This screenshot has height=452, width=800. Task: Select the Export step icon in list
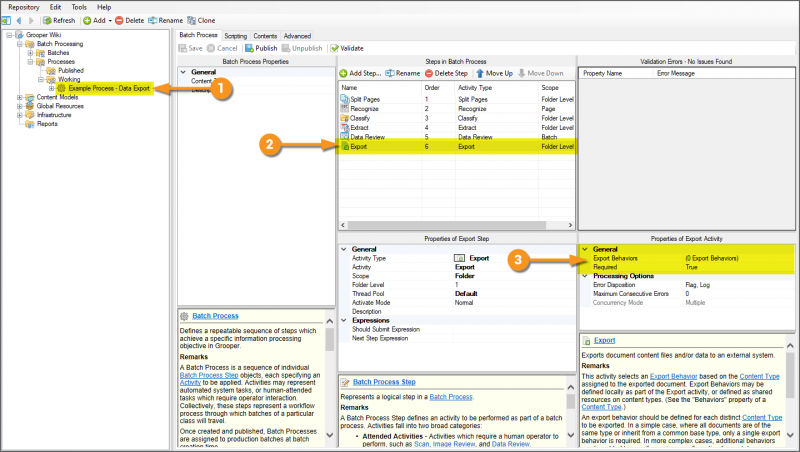click(345, 146)
